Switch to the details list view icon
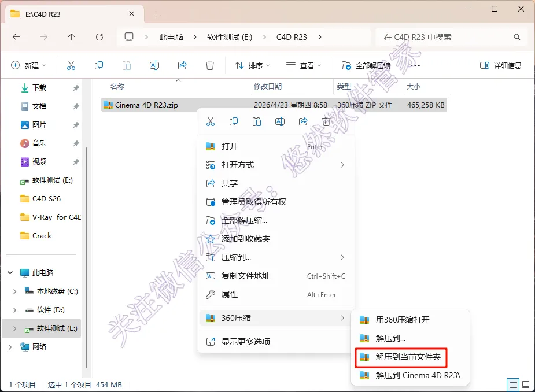535x392 pixels. [513, 385]
